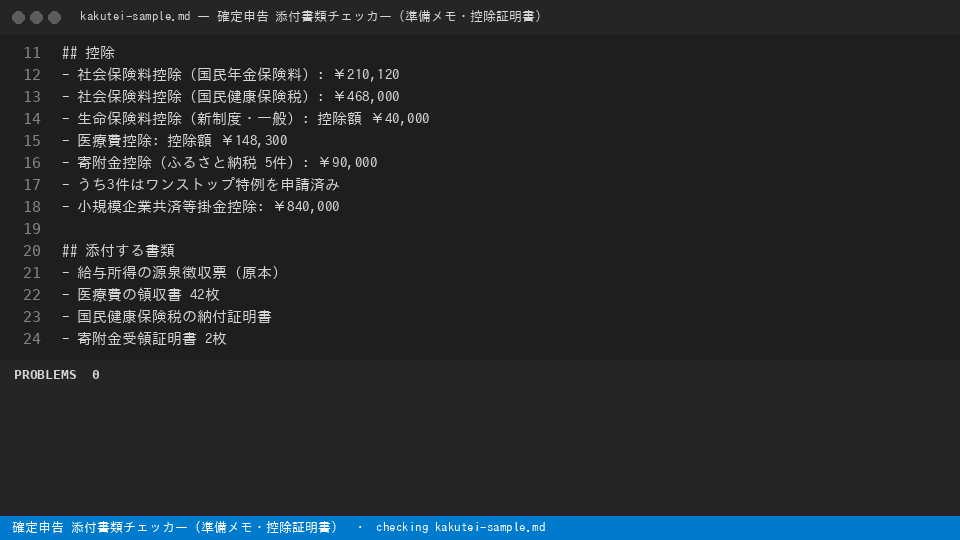This screenshot has height=540, width=960.
Task: Click the '## 添付する書類' heading
Action: (118, 251)
